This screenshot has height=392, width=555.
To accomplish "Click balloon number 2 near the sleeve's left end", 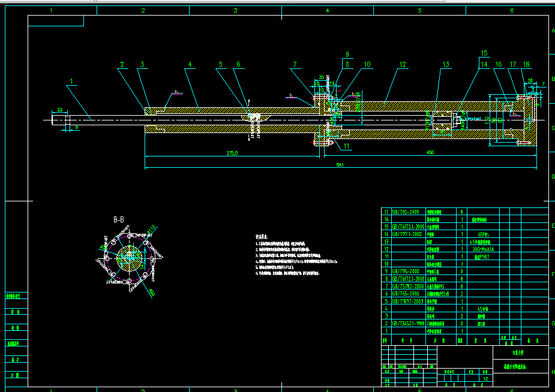I will [122, 65].
